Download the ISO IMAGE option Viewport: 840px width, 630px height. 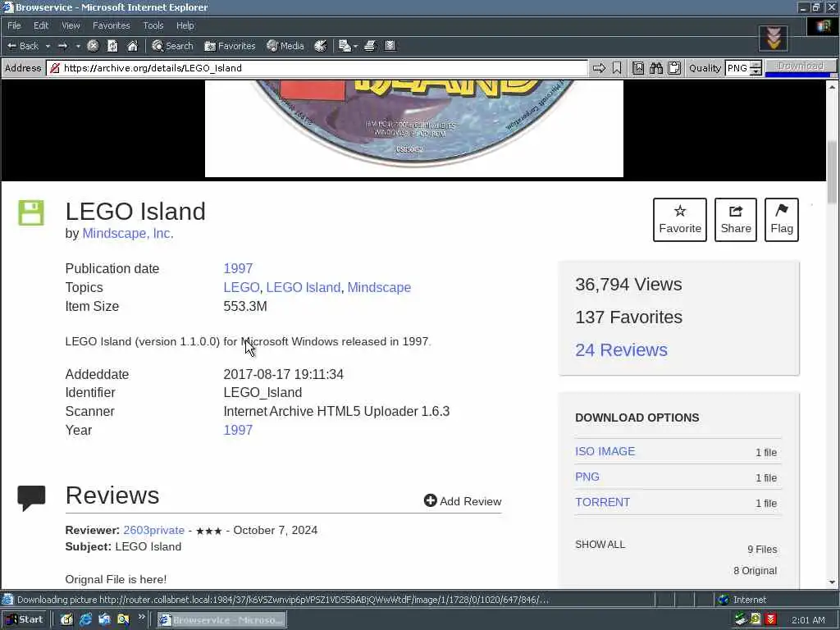[605, 451]
